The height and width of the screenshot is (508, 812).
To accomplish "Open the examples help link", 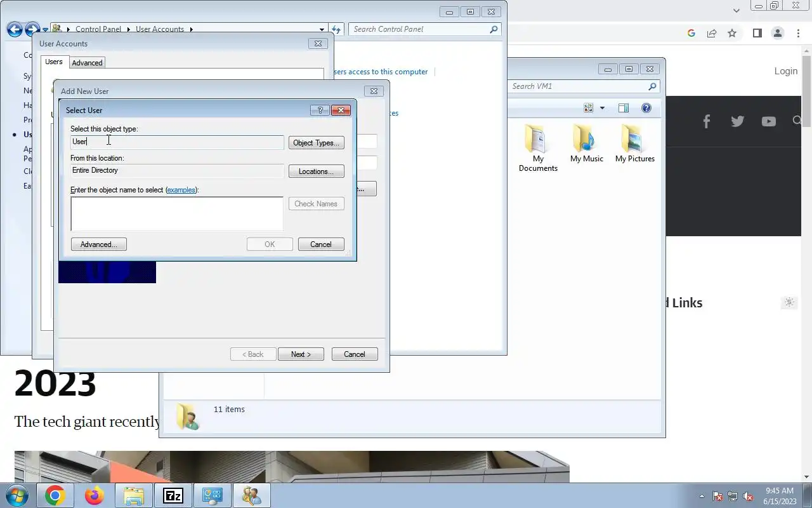I will click(x=181, y=190).
